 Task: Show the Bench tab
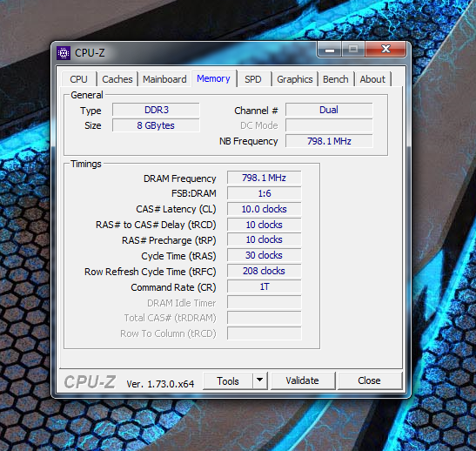335,79
